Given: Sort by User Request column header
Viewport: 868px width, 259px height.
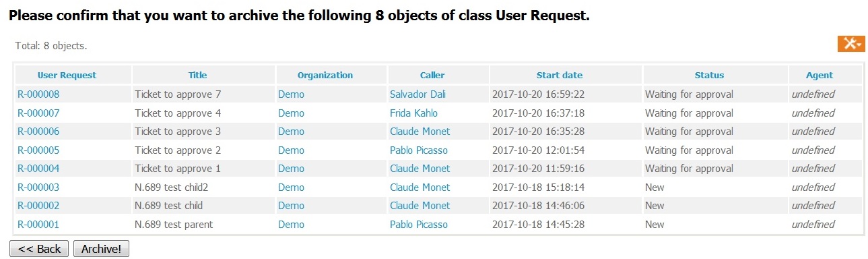Looking at the screenshot, I should [67, 76].
